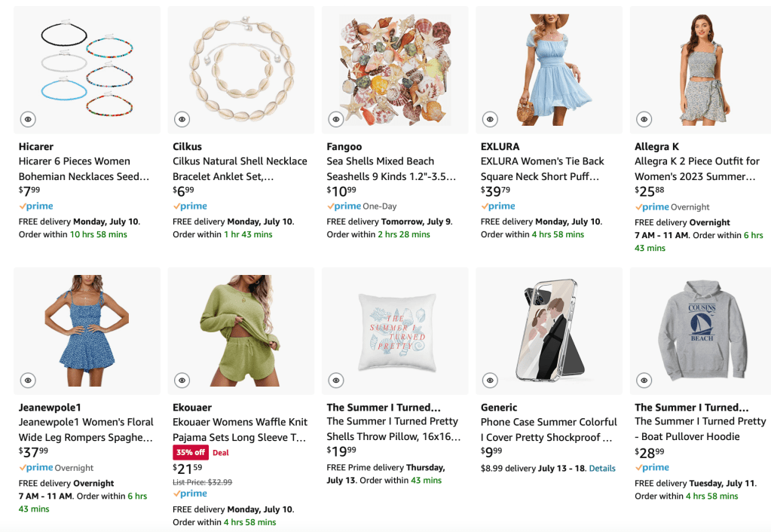Click eye icon on Ekouaer pajama set

click(x=182, y=381)
